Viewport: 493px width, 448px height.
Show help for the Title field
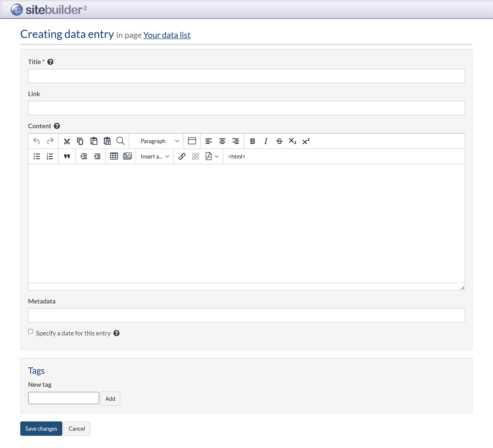tap(50, 62)
